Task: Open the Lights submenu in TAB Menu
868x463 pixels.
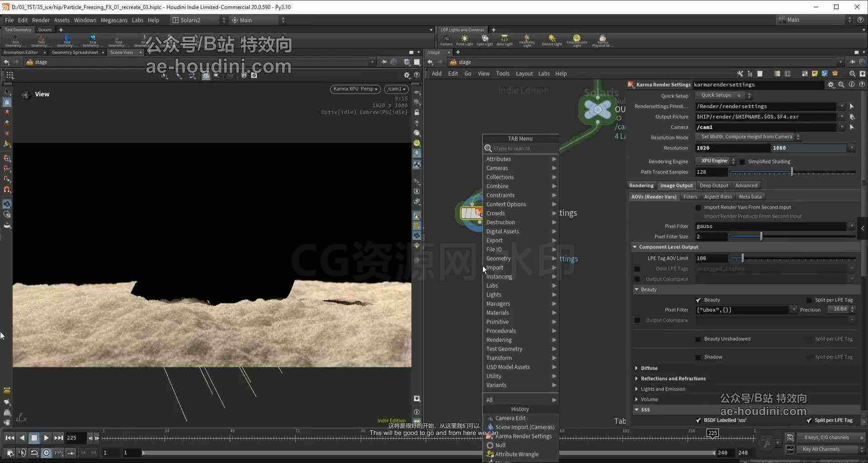Action: pos(521,295)
